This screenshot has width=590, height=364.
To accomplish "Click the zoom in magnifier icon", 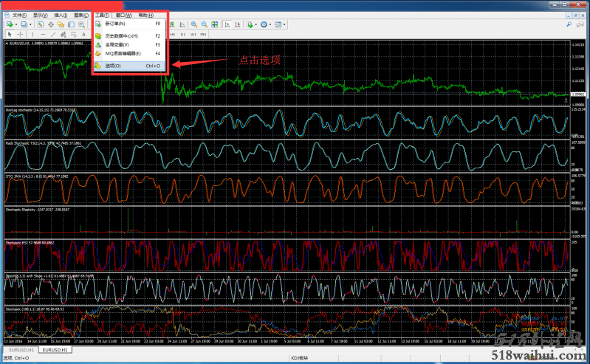I will pyautogui.click(x=193, y=24).
